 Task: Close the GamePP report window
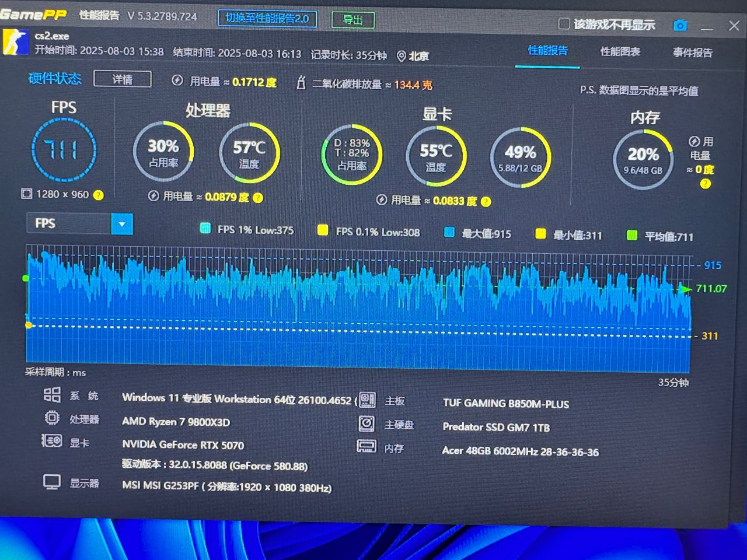coord(734,26)
